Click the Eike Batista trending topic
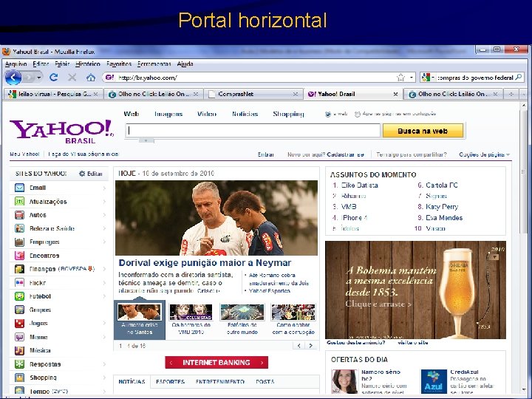This screenshot has height=399, width=532. point(359,185)
